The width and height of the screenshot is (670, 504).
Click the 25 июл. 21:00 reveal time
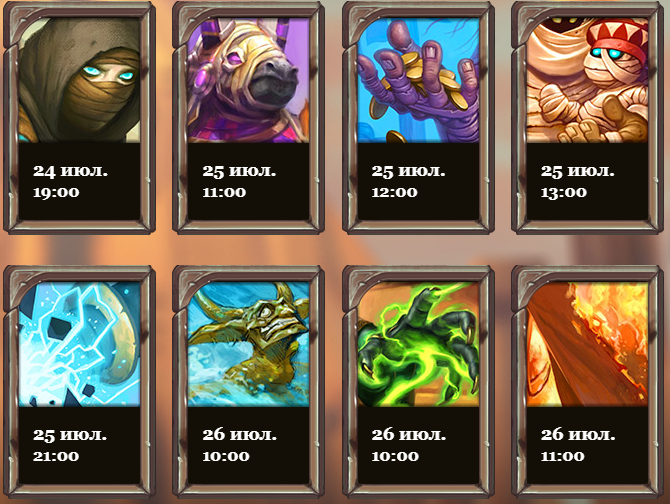(x=70, y=445)
